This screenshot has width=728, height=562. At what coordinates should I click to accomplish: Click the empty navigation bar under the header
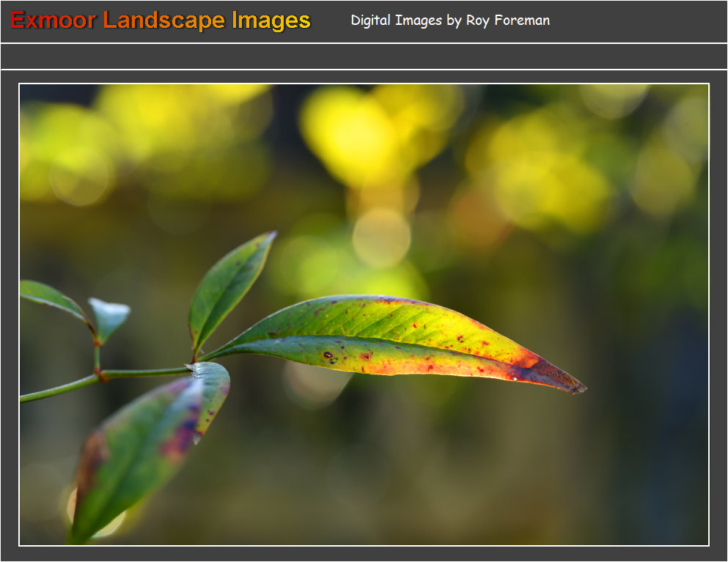click(364, 56)
